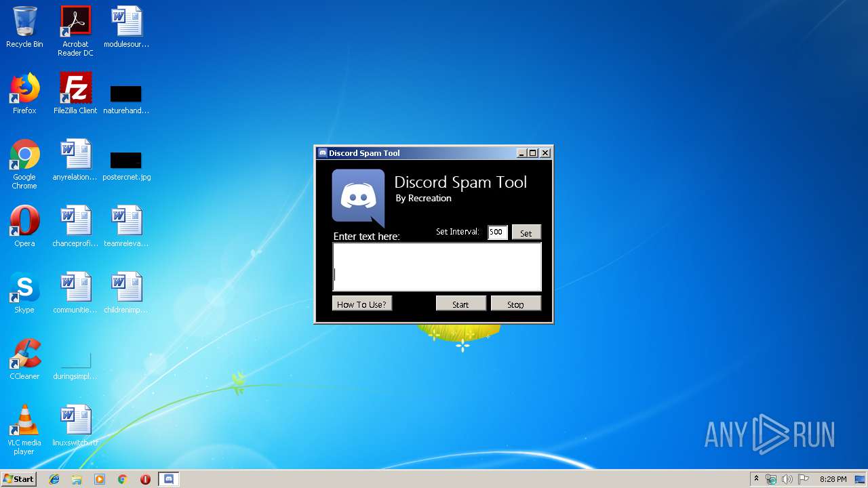Image resolution: width=868 pixels, height=488 pixels.
Task: Minimize the Discord Spam Tool window
Action: pos(521,153)
